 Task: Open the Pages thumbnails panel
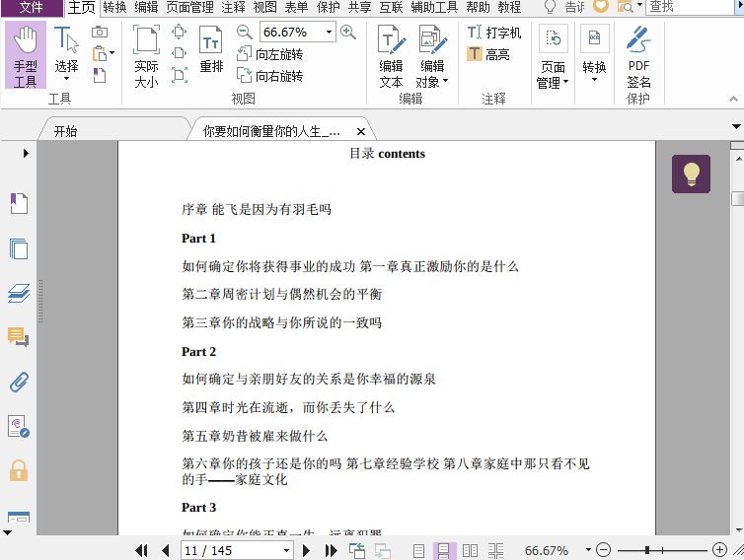tap(19, 248)
